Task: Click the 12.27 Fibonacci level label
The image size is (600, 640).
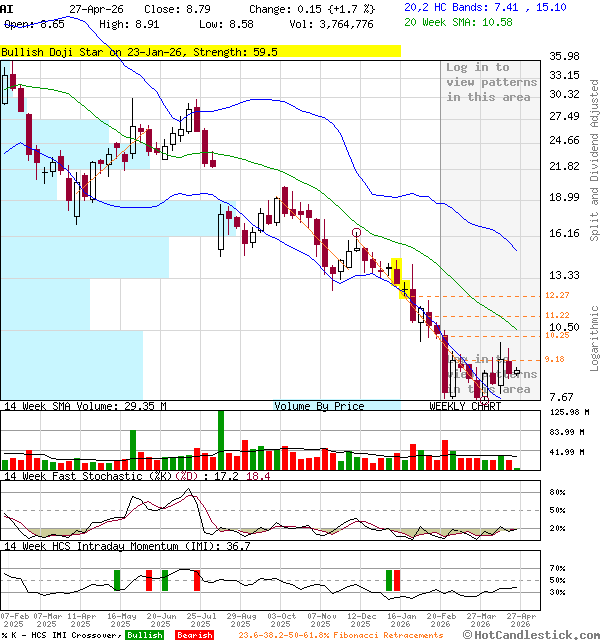Action: (x=557, y=295)
